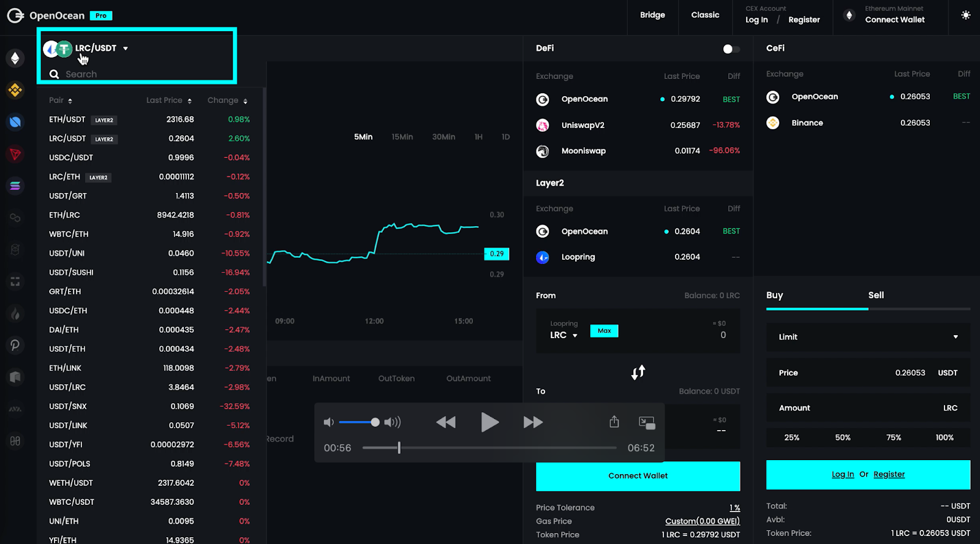The image size is (980, 544).
Task: Click the Ethereum icon next to Connect Wallet
Action: click(849, 15)
